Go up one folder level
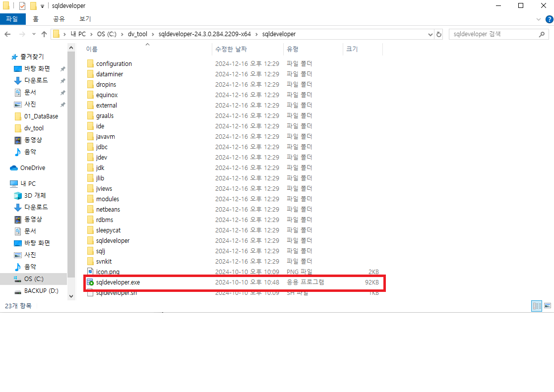 (x=44, y=34)
